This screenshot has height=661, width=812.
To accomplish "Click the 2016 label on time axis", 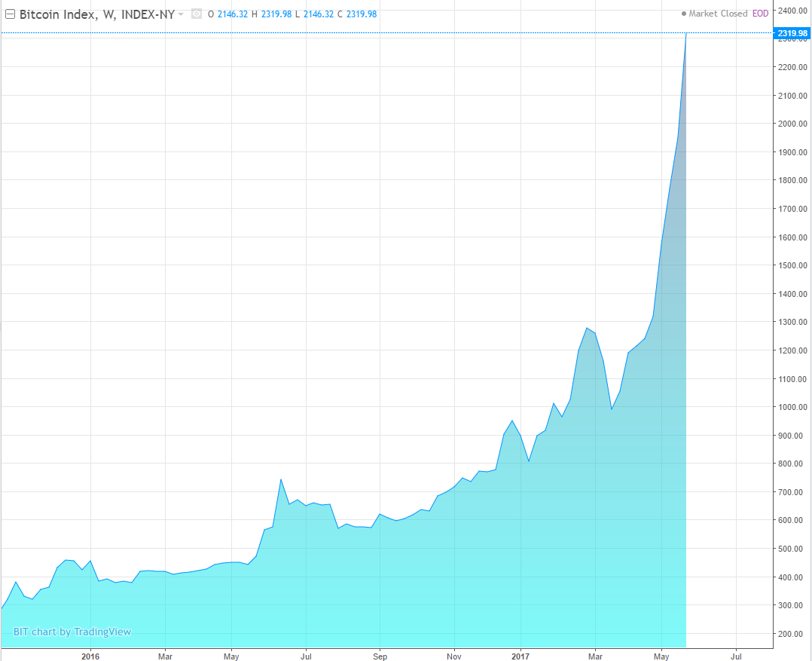I will 90,656.
